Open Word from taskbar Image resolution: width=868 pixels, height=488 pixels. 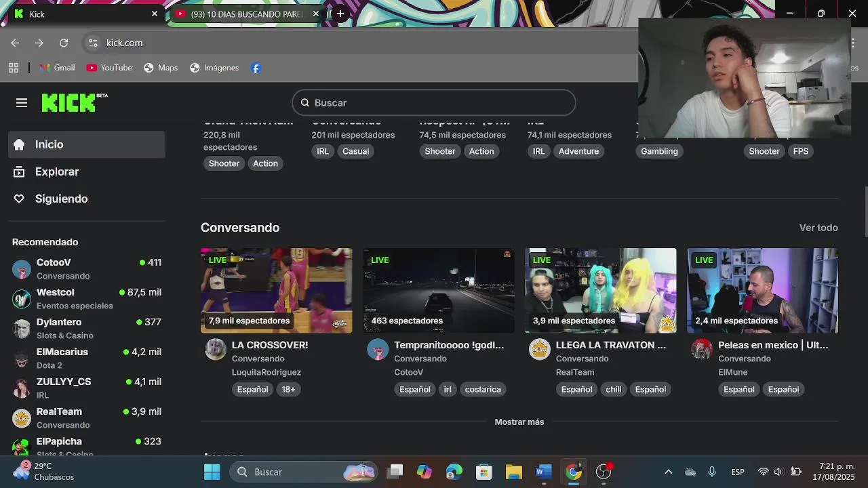coord(543,472)
